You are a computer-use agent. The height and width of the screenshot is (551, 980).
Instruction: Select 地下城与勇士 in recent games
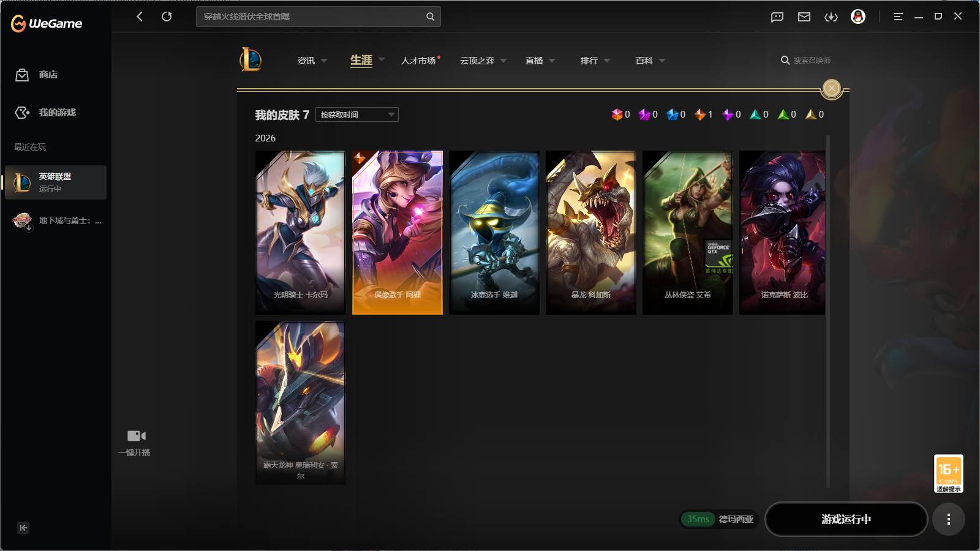click(56, 220)
